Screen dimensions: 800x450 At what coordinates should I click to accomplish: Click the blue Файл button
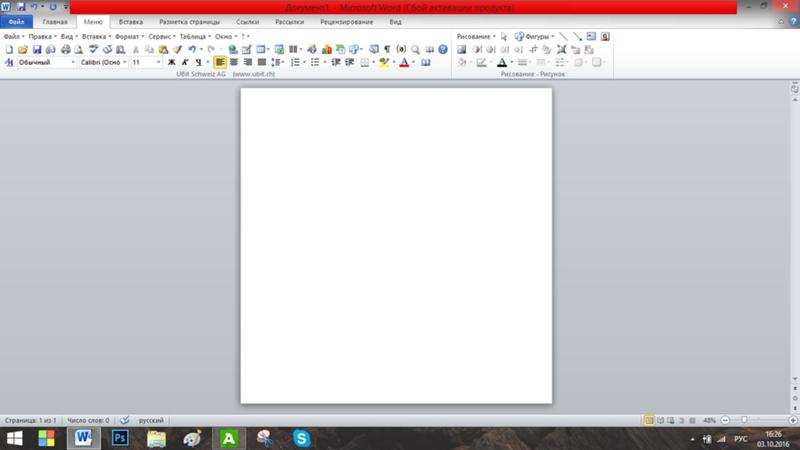pyautogui.click(x=16, y=21)
